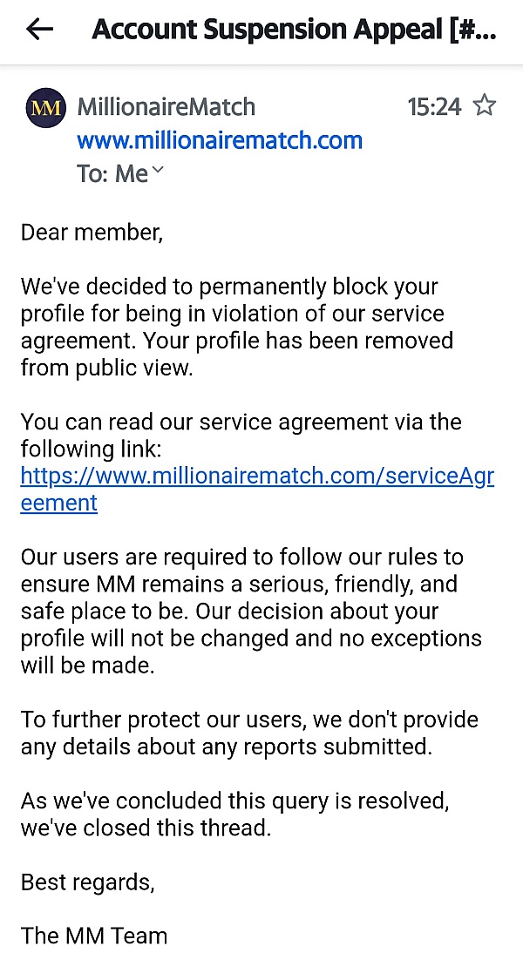Click the 'Best regards,' closing line
523x980 pixels.
click(87, 882)
